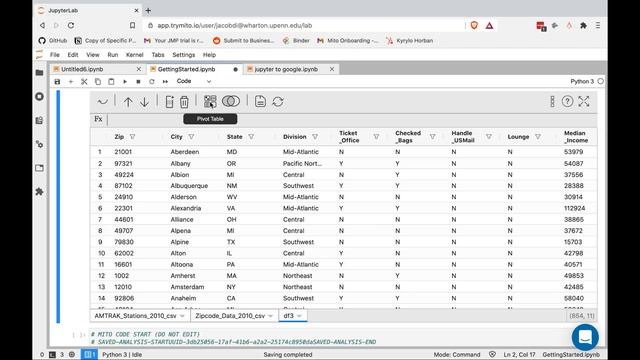Switch to jupyter to google.ipynb tab
Viewport: 640px width, 360px height.
286,69
